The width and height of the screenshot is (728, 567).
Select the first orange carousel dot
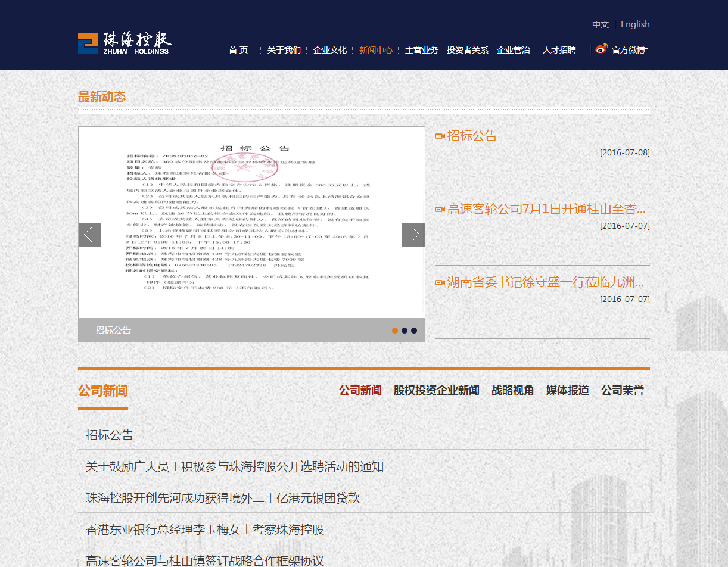pos(395,331)
